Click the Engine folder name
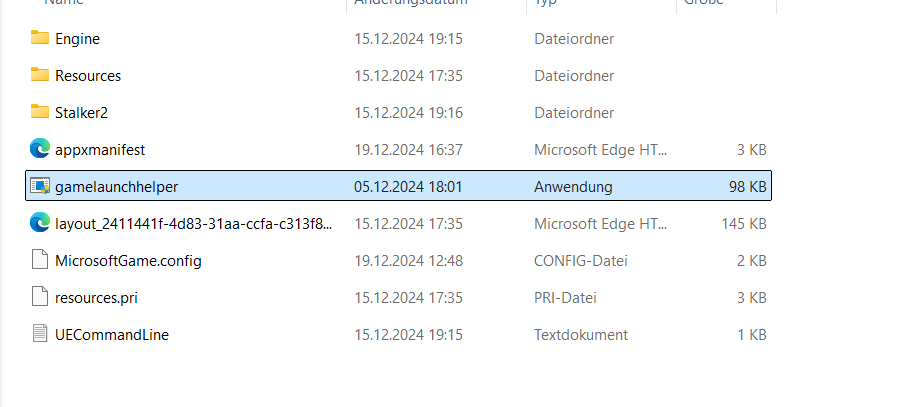This screenshot has height=407, width=915. coord(78,39)
